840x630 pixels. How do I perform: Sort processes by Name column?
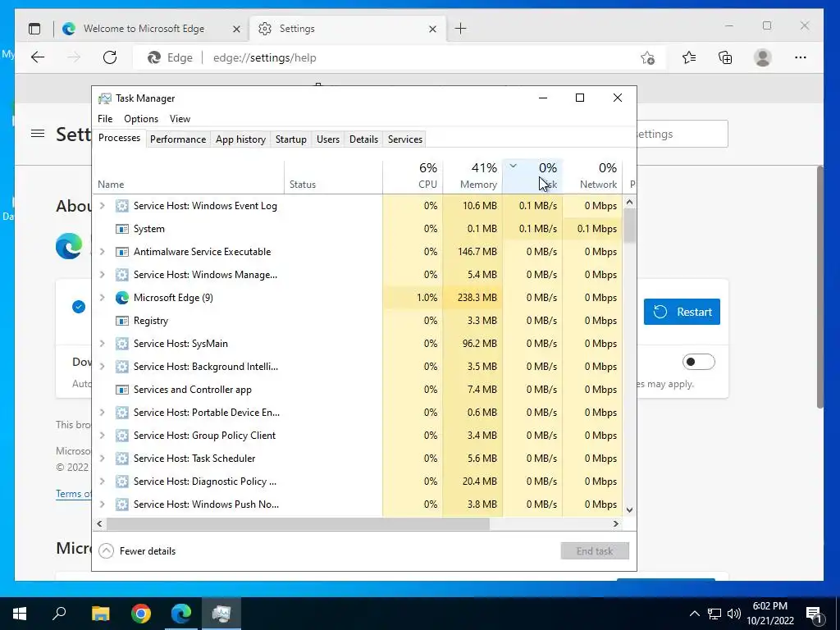point(189,176)
